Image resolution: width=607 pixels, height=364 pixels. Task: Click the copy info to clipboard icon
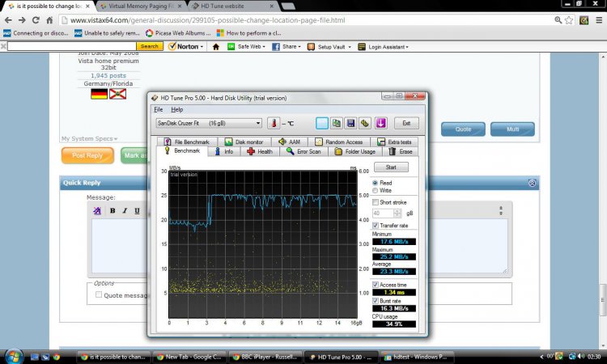pos(322,124)
